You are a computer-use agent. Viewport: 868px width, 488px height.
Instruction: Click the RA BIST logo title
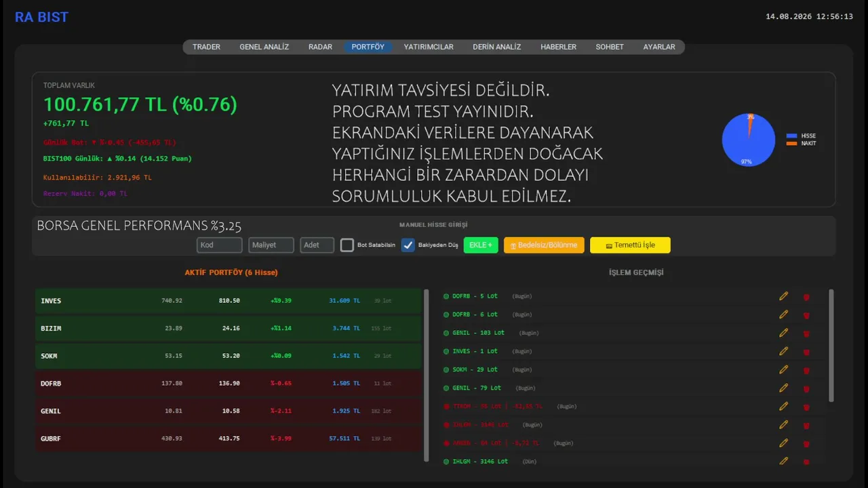(x=41, y=17)
